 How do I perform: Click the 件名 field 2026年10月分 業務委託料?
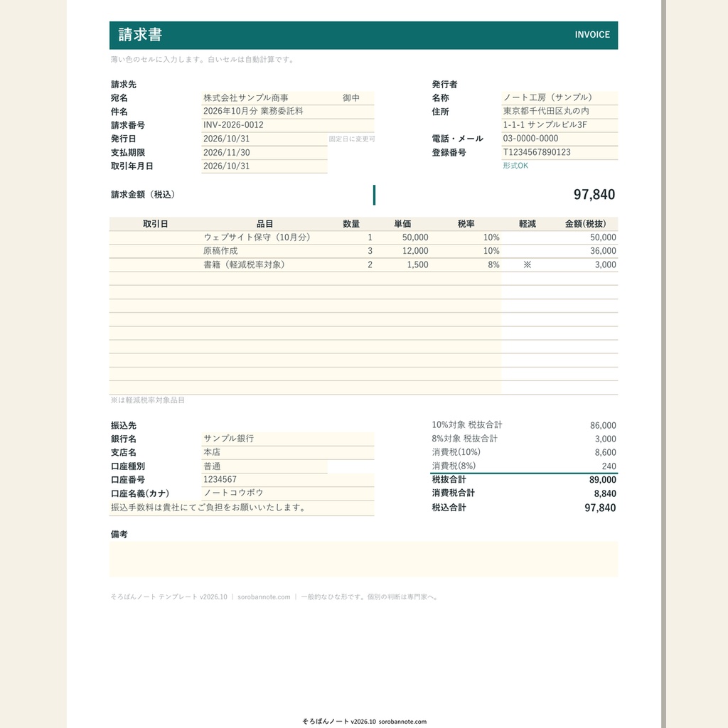point(288,112)
